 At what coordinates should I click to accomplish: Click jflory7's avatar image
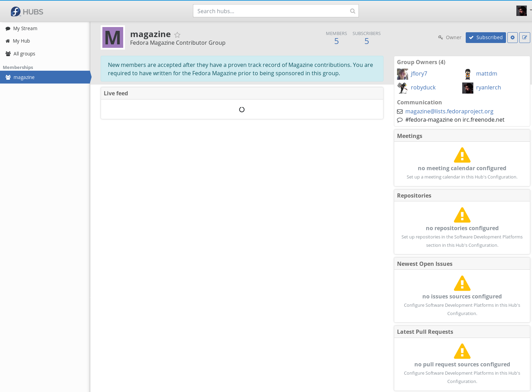[x=403, y=74]
